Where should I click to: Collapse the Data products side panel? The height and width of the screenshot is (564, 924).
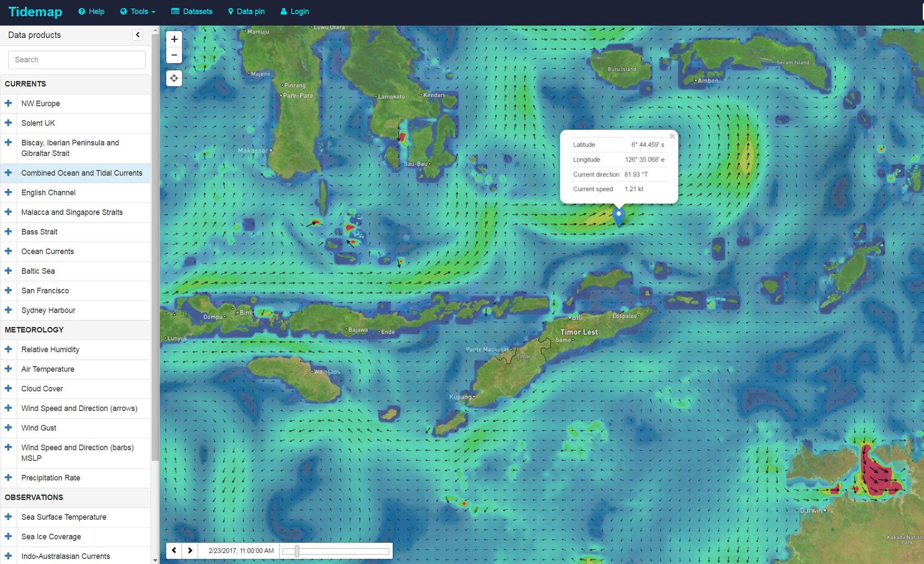138,35
